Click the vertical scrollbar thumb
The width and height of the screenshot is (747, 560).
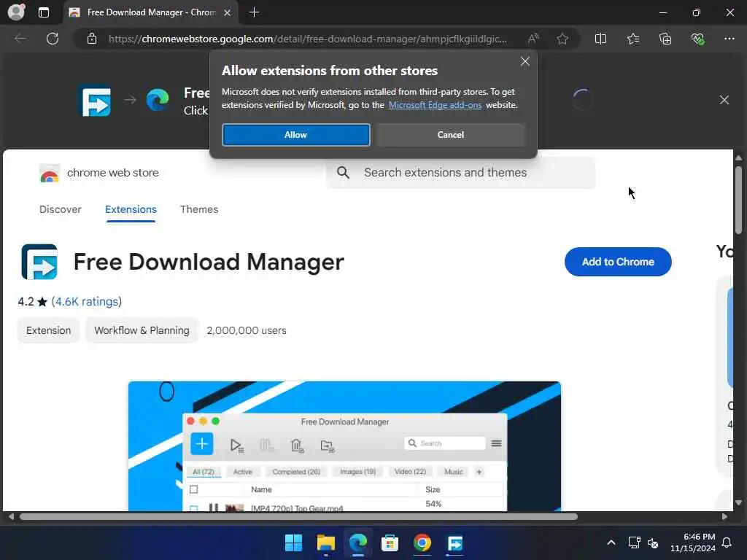click(738, 200)
